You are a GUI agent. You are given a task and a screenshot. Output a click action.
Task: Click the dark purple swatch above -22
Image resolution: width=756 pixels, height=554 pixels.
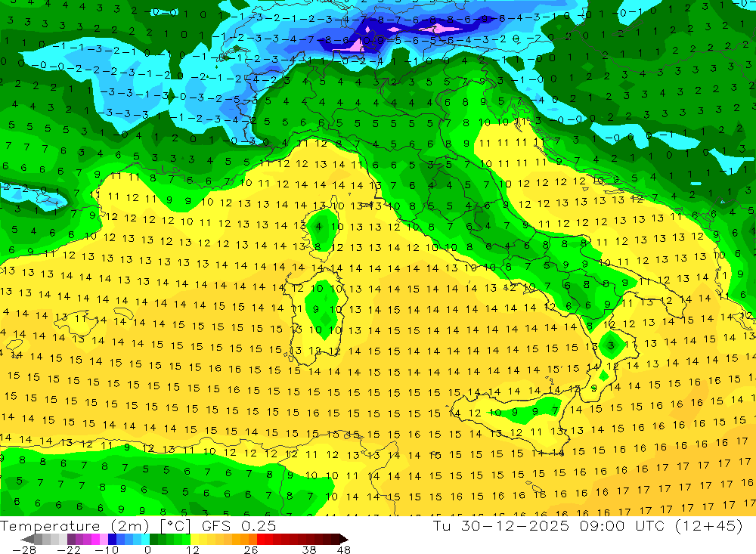pos(71,539)
